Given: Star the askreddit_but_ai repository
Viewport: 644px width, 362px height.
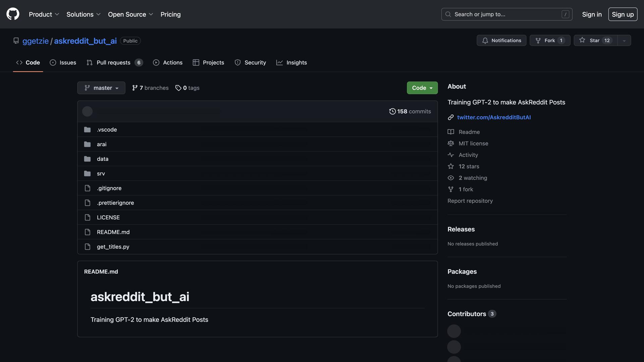Looking at the screenshot, I should [595, 41].
